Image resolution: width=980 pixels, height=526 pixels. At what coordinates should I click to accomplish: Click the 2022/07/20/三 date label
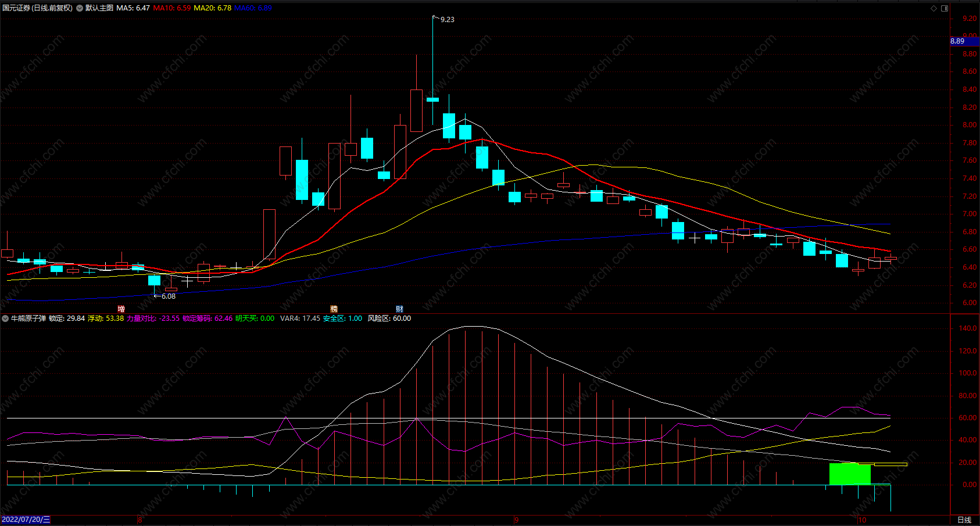click(26, 520)
